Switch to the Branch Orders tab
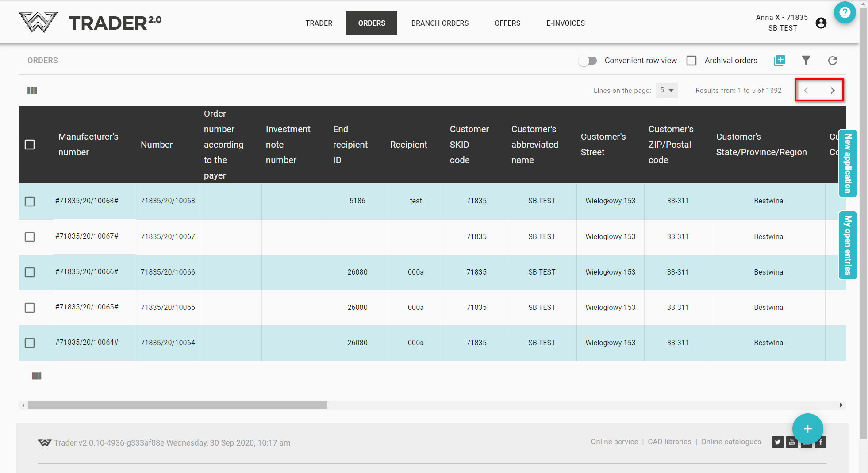Screen dimensions: 868x473 [x=440, y=23]
